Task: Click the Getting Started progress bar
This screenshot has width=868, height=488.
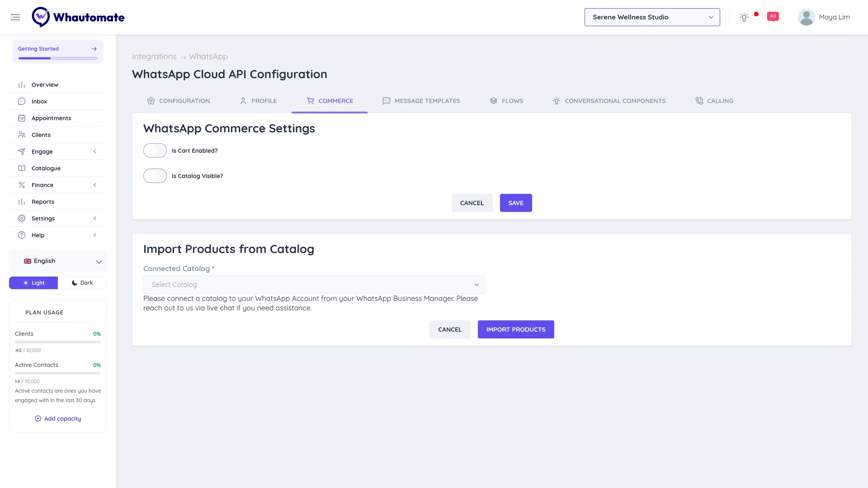Action: (58, 58)
